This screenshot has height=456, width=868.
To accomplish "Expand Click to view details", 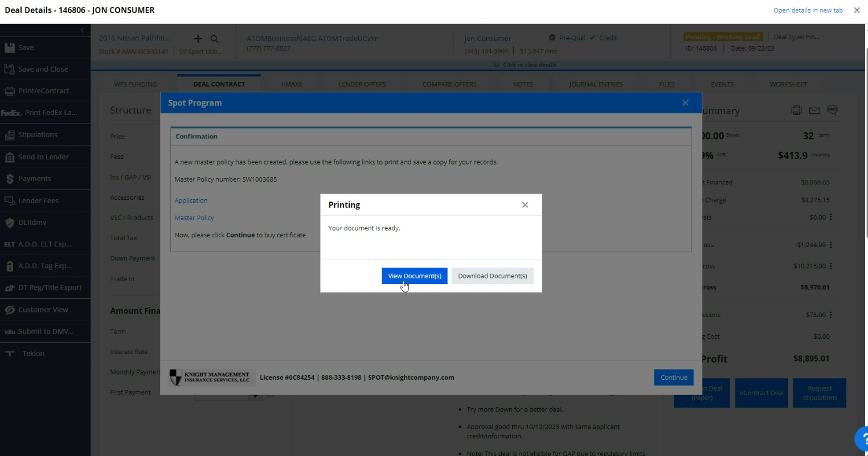I will pos(525,65).
